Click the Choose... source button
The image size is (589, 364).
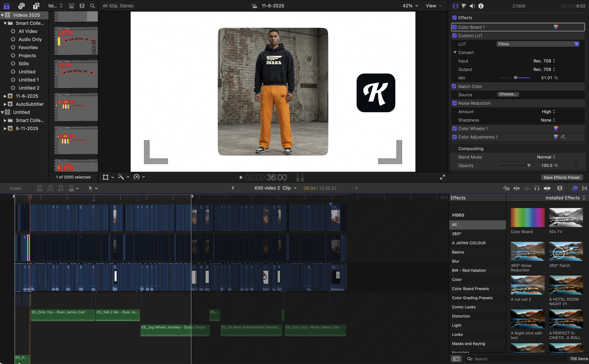click(508, 94)
